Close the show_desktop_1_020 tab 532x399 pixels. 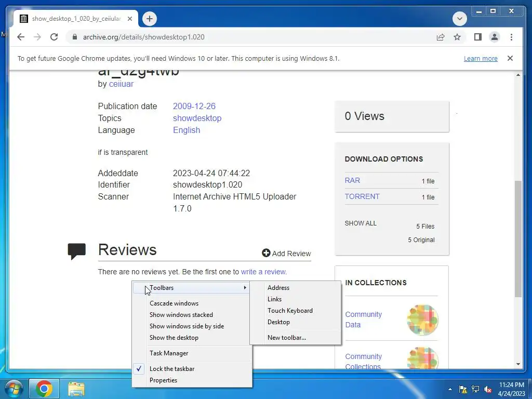[129, 19]
